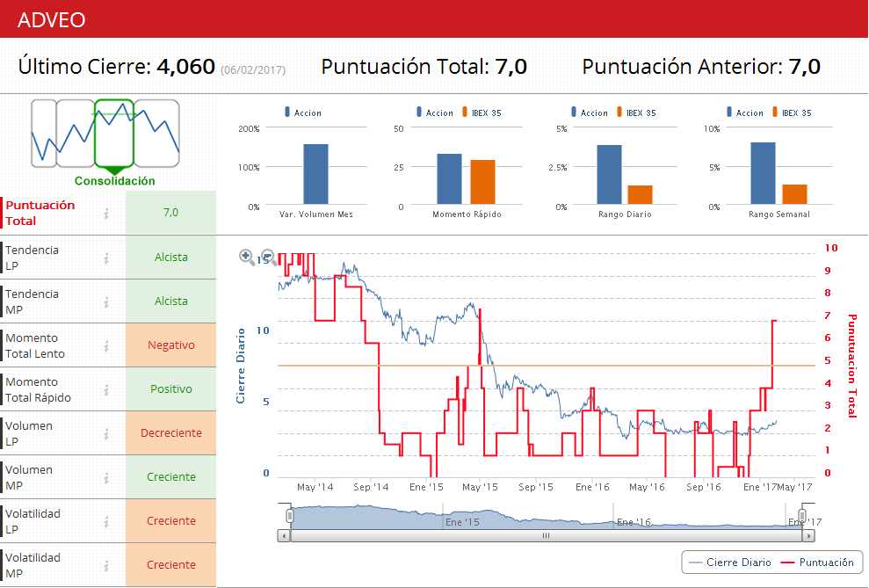869x588 pixels.
Task: Open info icon for Puntuación Total row
Action: click(x=106, y=213)
